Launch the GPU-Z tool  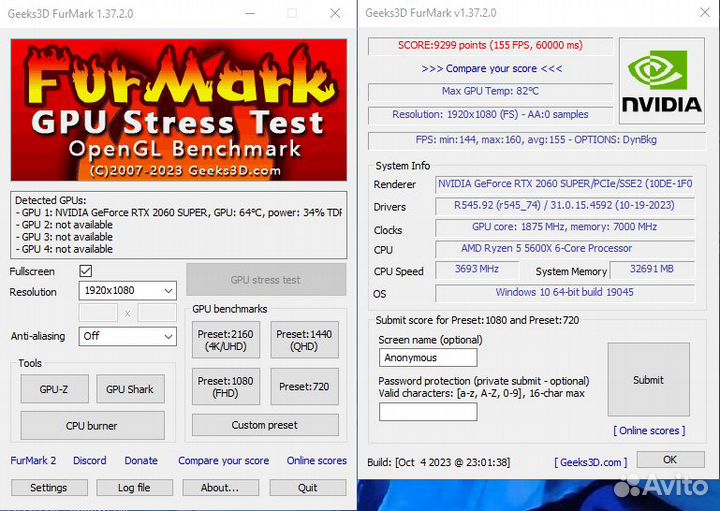point(54,389)
